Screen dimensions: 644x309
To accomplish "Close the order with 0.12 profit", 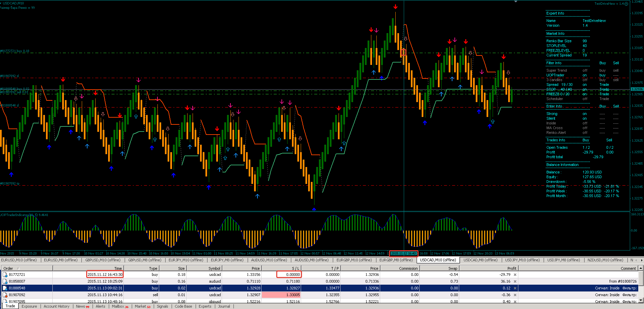I will (515, 288).
